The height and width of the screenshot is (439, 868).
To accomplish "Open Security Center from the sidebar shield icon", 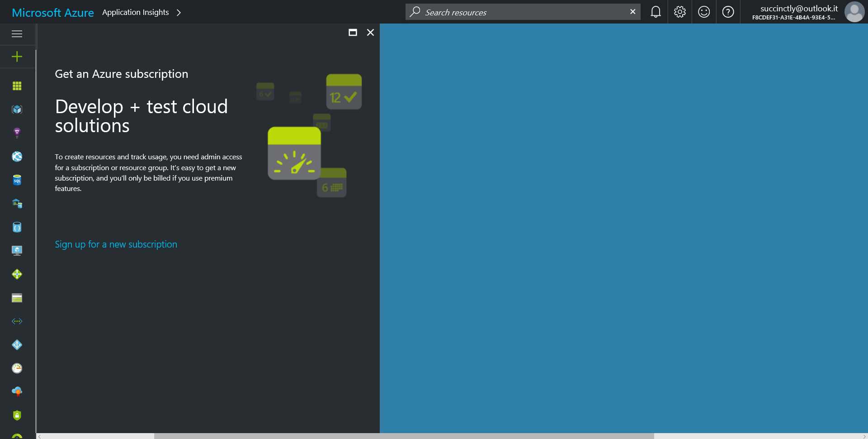I will pos(17,415).
